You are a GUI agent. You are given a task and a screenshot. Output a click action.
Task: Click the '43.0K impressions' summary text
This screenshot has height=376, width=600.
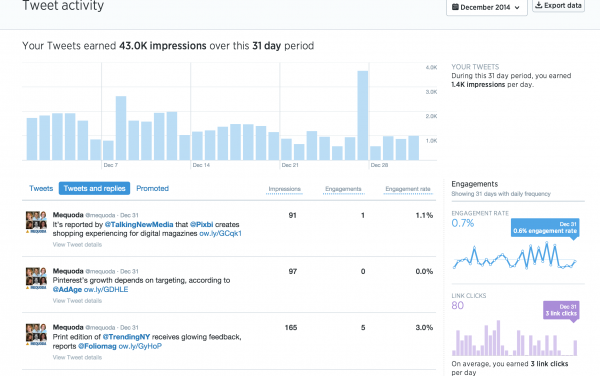point(163,46)
